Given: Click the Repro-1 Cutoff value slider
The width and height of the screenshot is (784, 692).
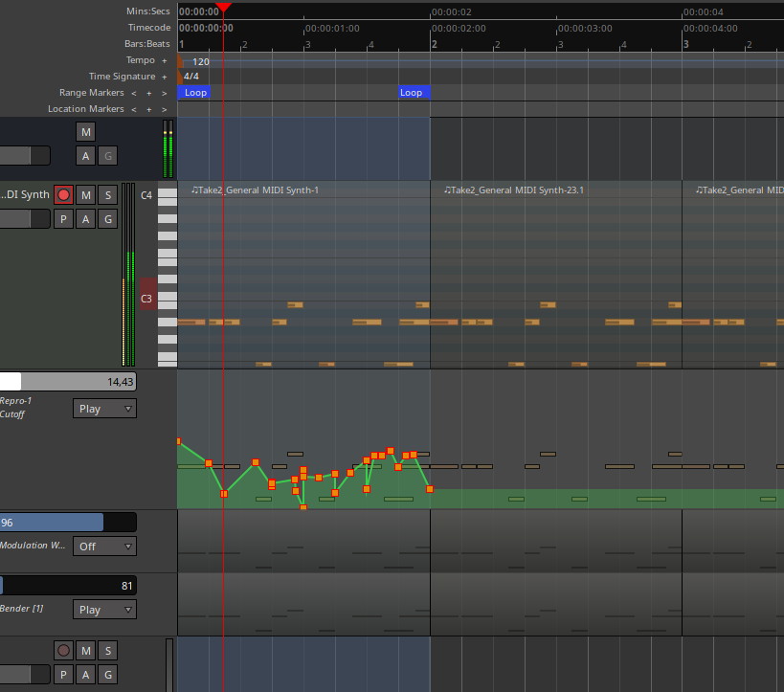Looking at the screenshot, I should [x=68, y=382].
